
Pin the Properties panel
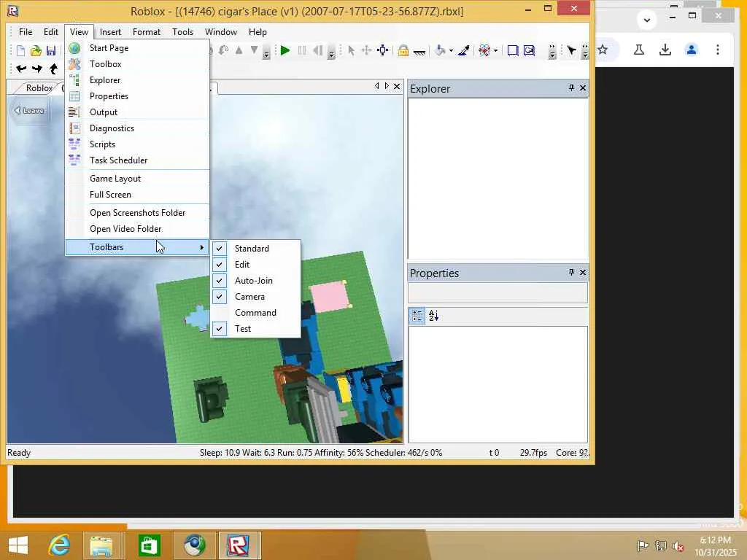click(x=571, y=272)
